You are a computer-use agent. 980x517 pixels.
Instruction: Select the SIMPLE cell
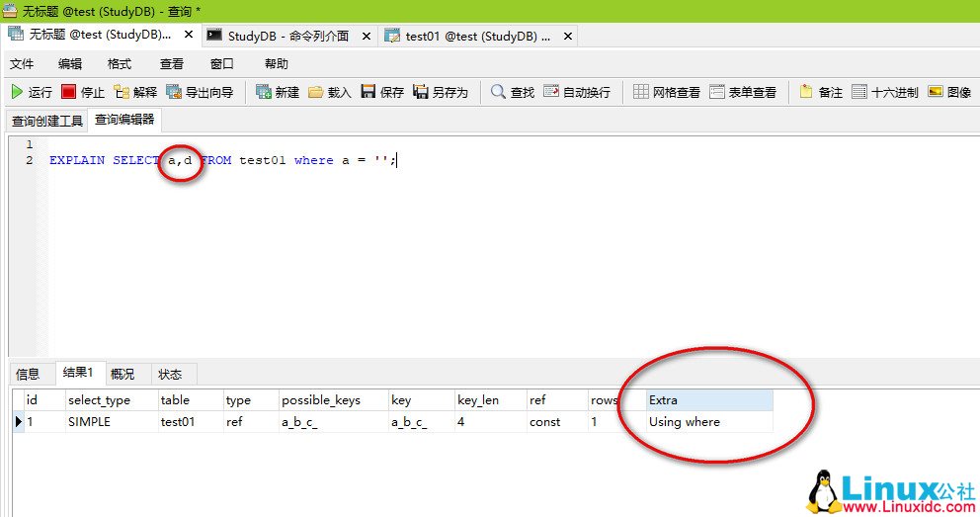click(112, 422)
